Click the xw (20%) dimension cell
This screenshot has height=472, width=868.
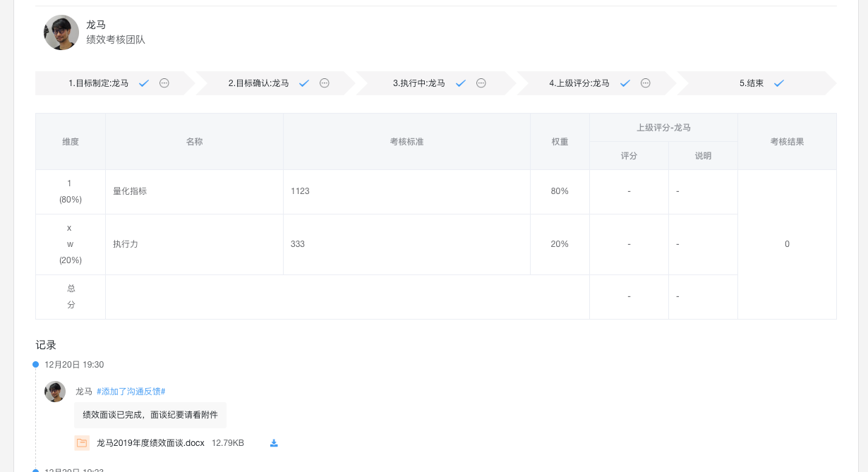click(x=71, y=244)
